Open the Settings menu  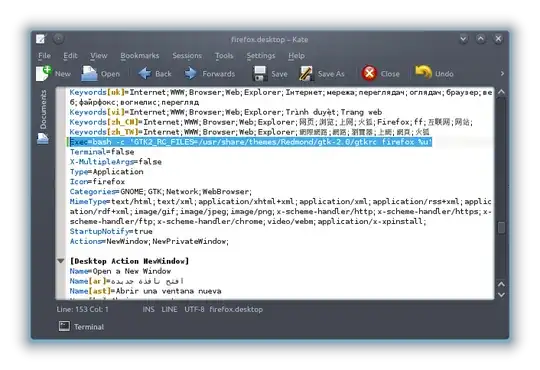[x=261, y=55]
